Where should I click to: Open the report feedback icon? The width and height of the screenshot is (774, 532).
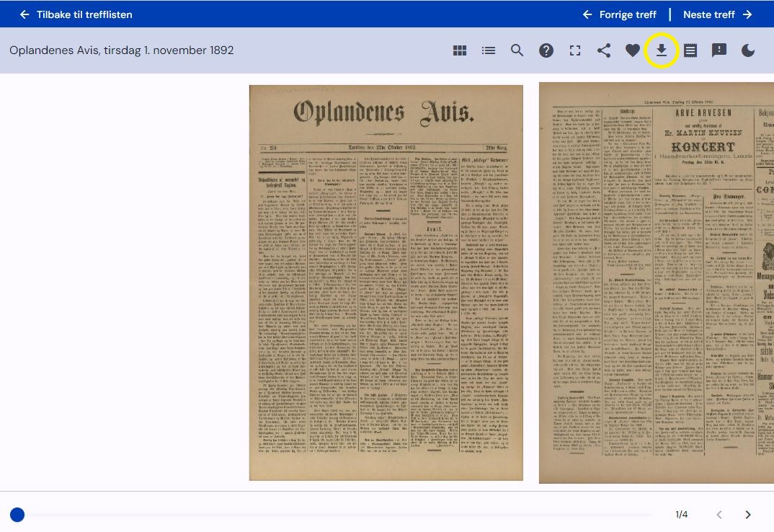(x=719, y=50)
